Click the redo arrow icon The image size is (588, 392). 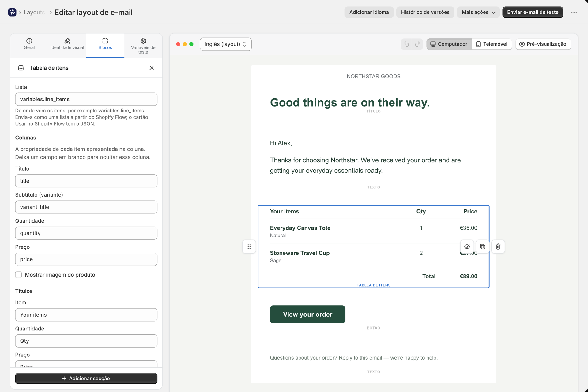417,44
